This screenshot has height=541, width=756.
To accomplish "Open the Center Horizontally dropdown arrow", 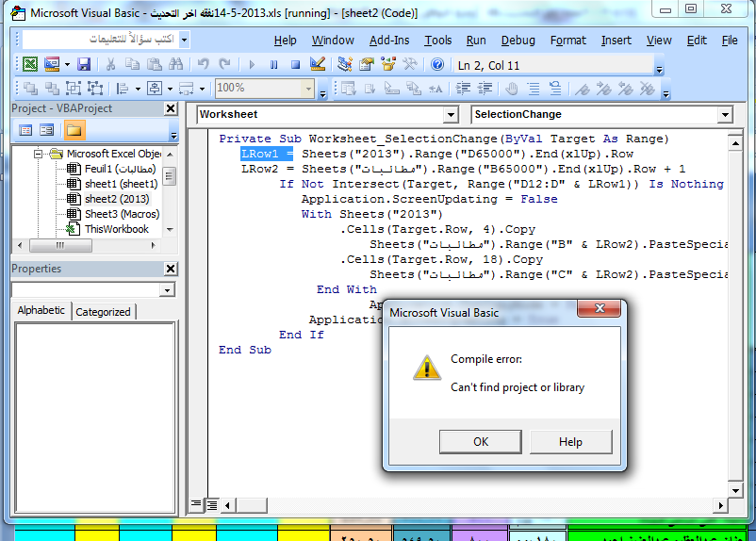I will coord(170,89).
